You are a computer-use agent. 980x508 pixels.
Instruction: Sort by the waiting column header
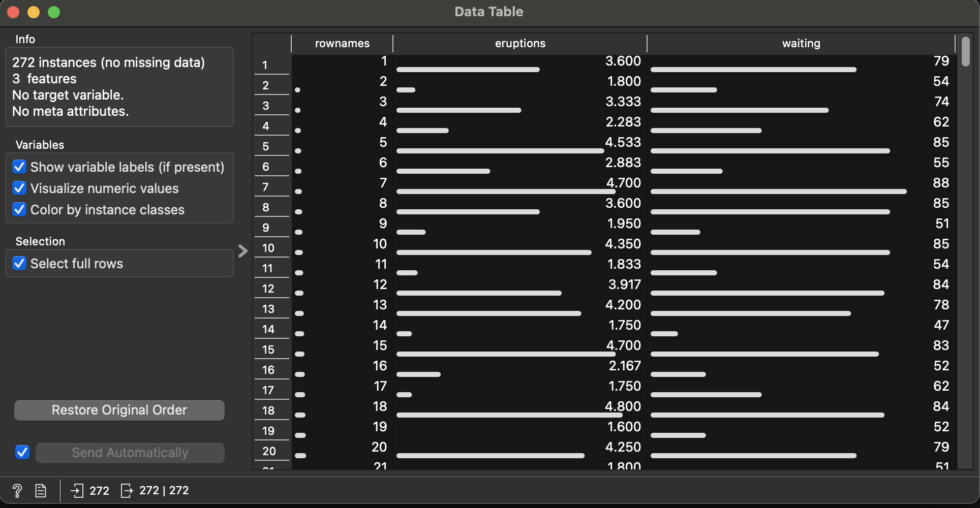(801, 44)
